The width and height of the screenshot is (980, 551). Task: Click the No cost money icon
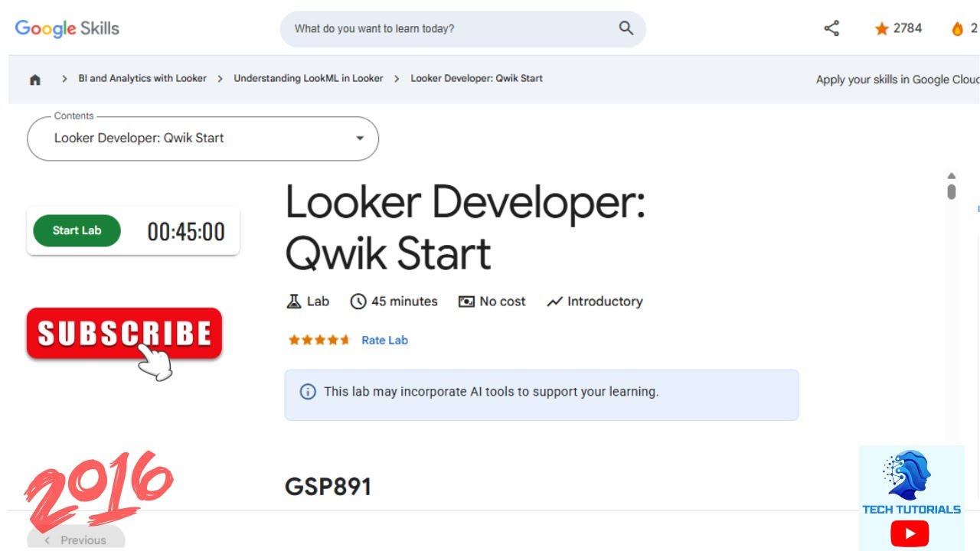point(466,302)
